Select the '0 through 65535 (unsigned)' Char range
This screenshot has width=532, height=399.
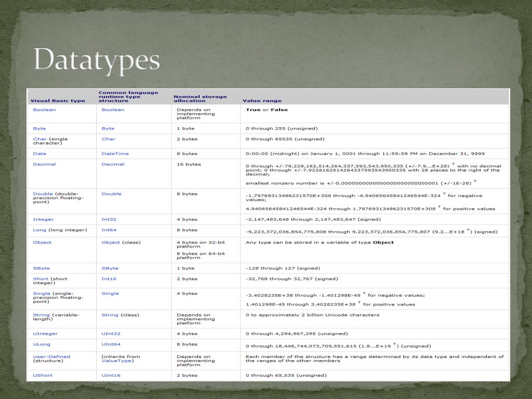285,139
